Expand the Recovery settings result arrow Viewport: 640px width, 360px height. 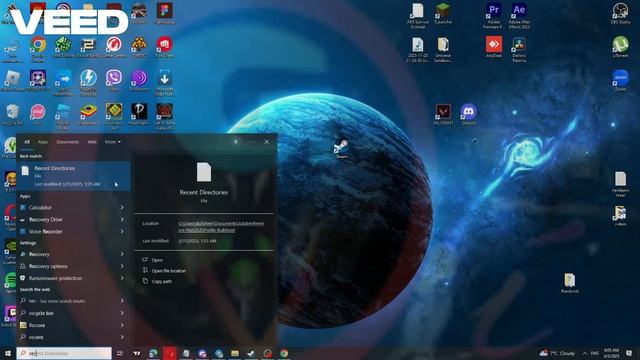click(122, 254)
